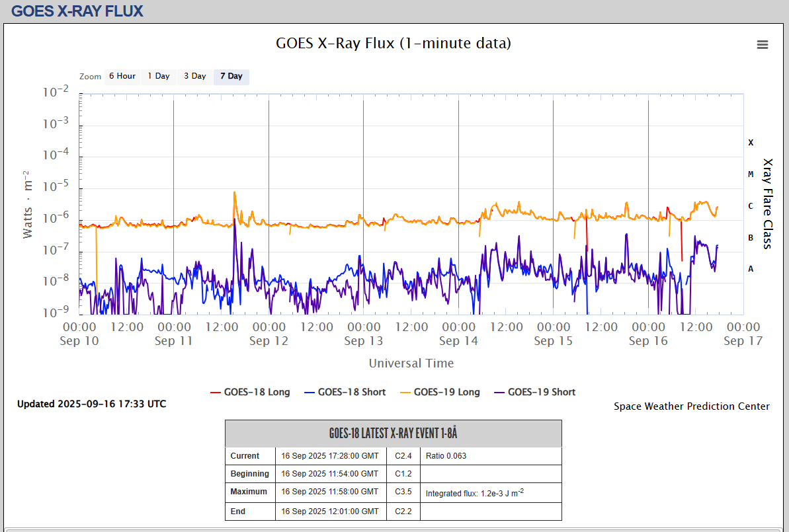Click the C3.5 maximum flux class cell
The width and height of the screenshot is (789, 532).
pos(403,492)
